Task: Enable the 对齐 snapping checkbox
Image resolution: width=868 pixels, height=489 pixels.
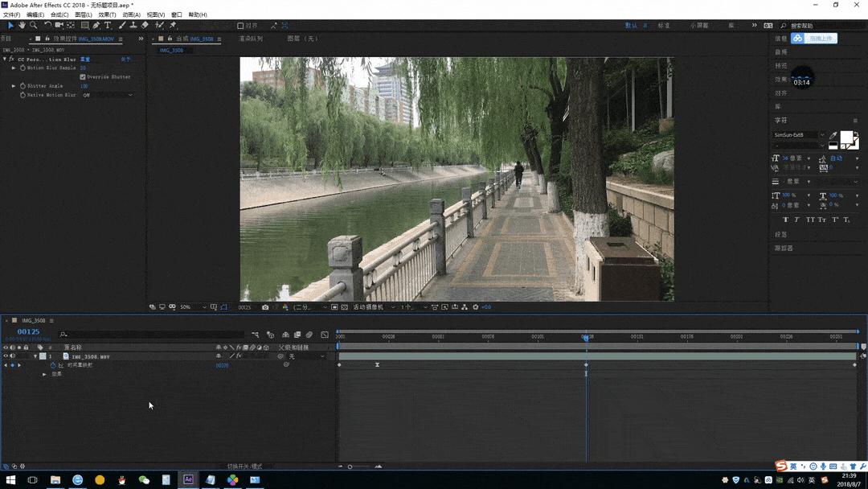Action: [x=240, y=26]
